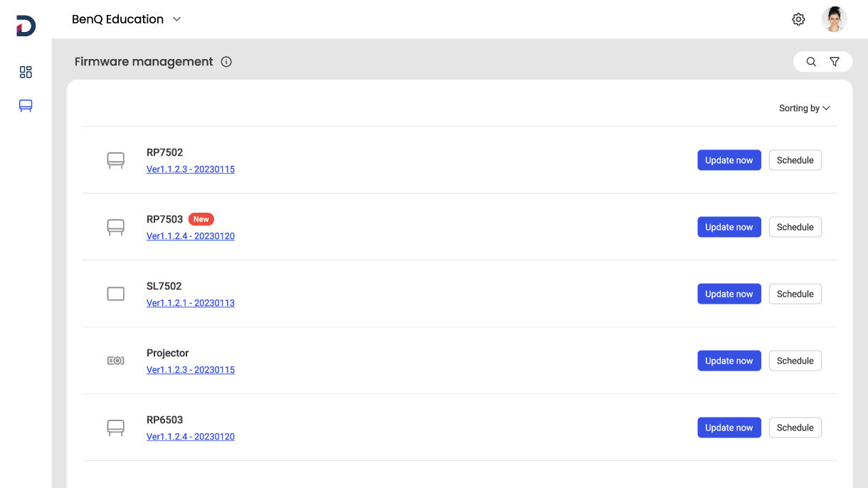Image resolution: width=868 pixels, height=488 pixels.
Task: Click the BenQ D logo icon
Action: click(26, 26)
